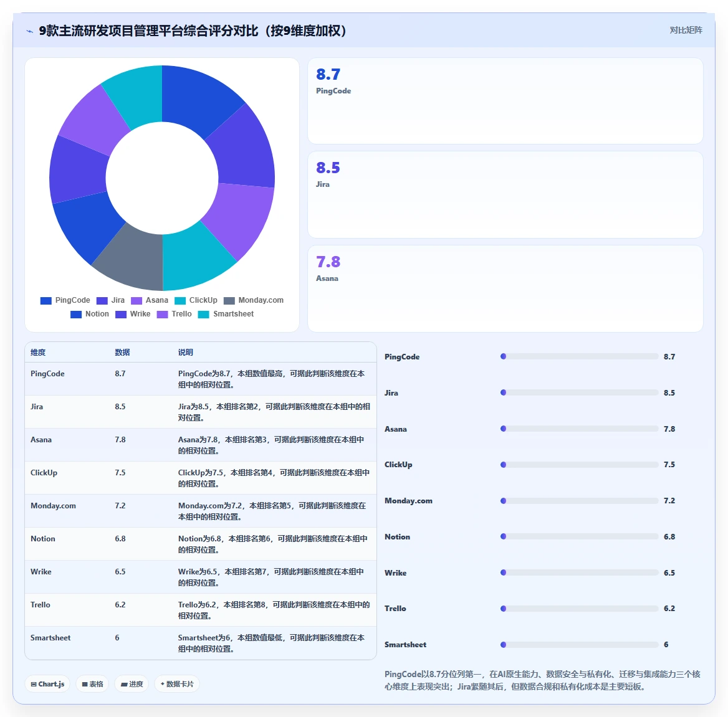Click Jira progress bar
The height and width of the screenshot is (717, 728).
pyautogui.click(x=580, y=392)
